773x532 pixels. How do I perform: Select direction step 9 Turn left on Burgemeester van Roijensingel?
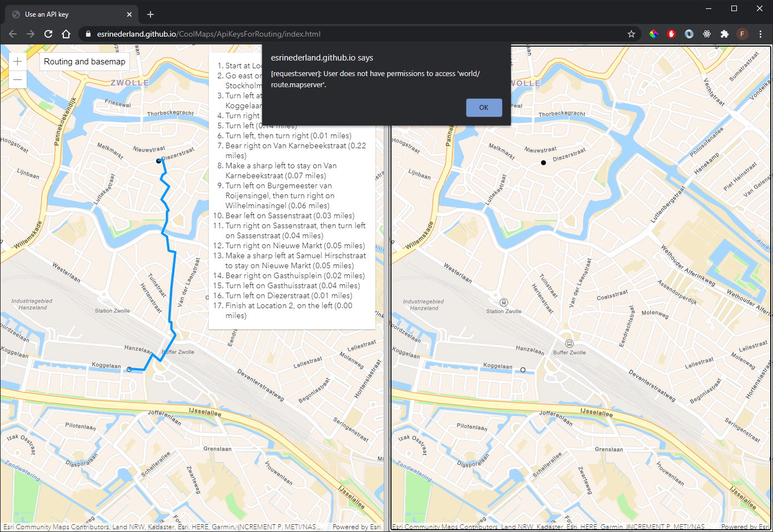point(280,195)
